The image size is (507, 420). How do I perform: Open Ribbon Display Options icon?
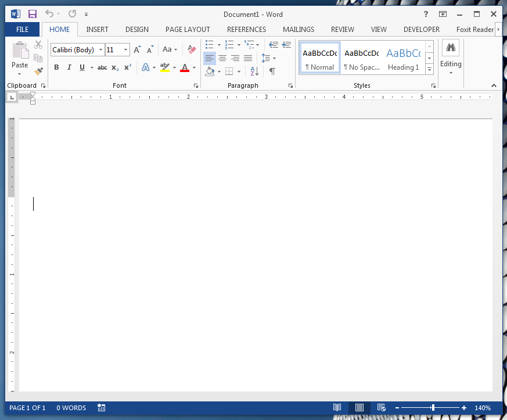click(x=443, y=14)
